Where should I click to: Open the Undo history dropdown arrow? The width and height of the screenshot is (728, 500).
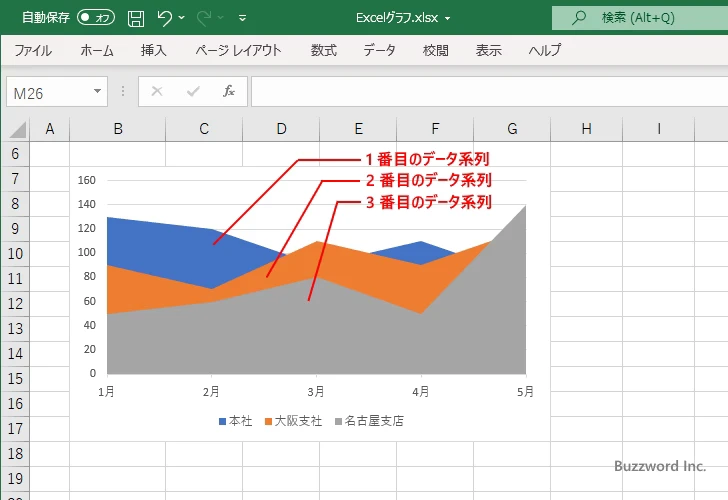(x=182, y=18)
